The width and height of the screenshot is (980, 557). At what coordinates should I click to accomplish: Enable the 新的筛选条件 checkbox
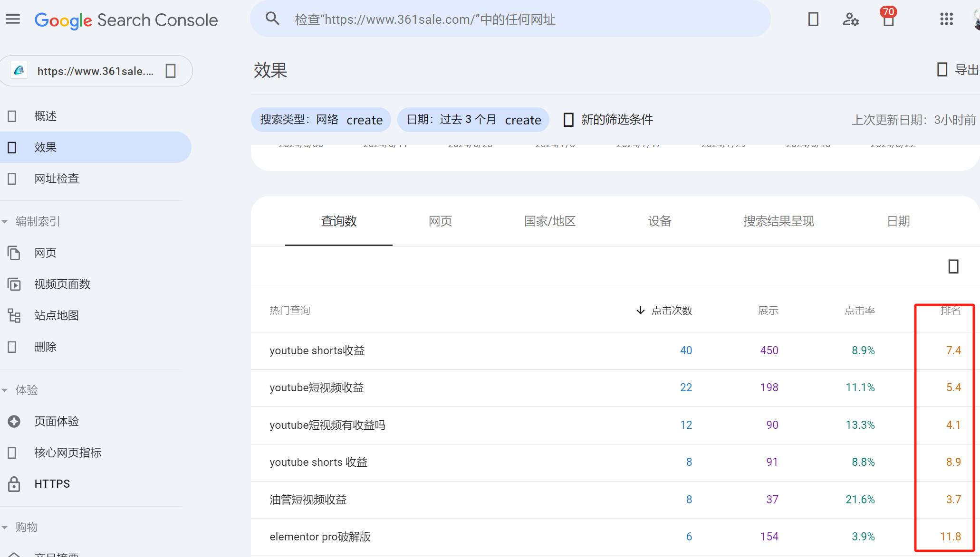pos(568,120)
